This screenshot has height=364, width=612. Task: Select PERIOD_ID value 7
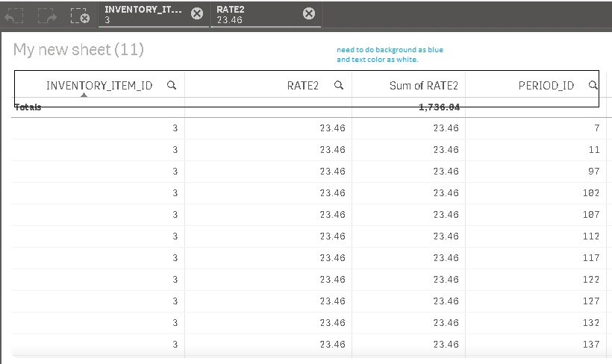(597, 128)
